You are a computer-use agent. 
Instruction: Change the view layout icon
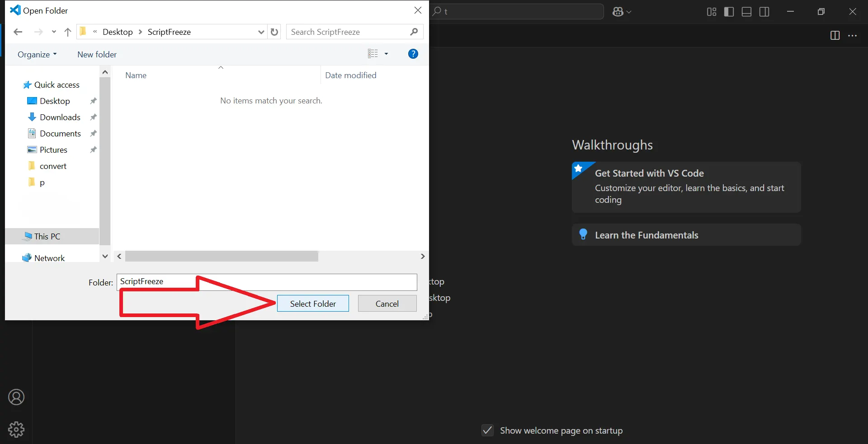pyautogui.click(x=373, y=54)
